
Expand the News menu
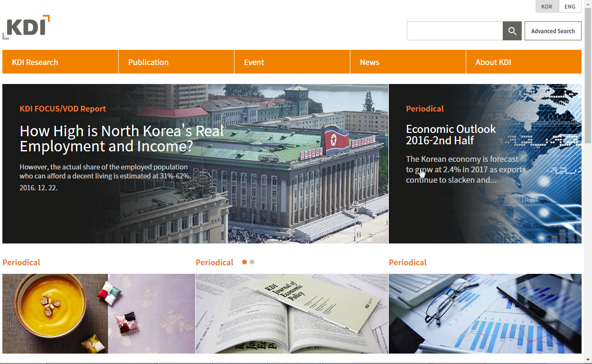[x=369, y=62]
